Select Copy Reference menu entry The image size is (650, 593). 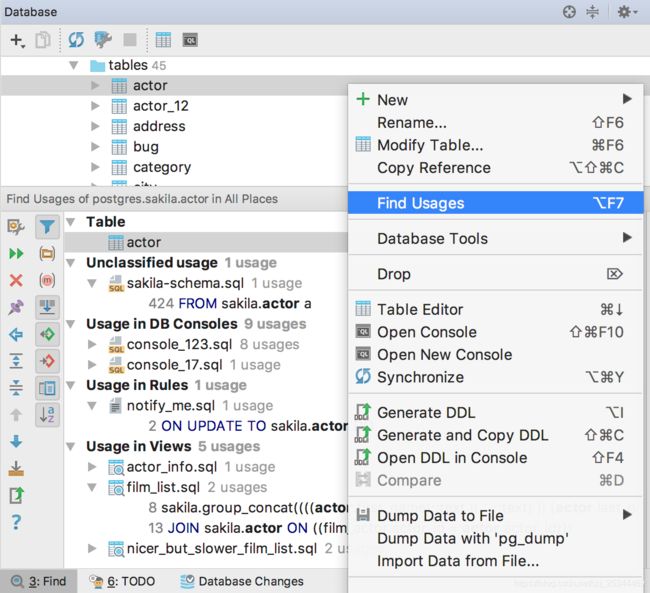point(495,168)
